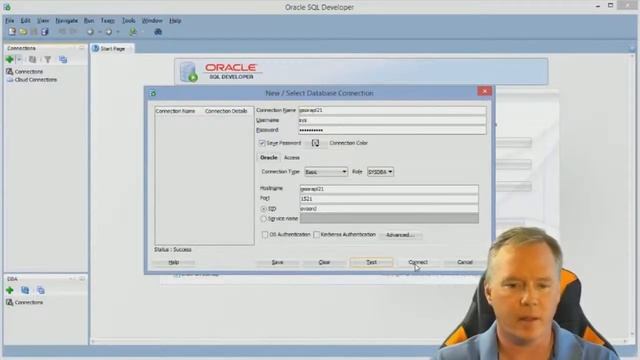Click schema browser icon in Connections panel
640x360 pixels.
(63, 60)
